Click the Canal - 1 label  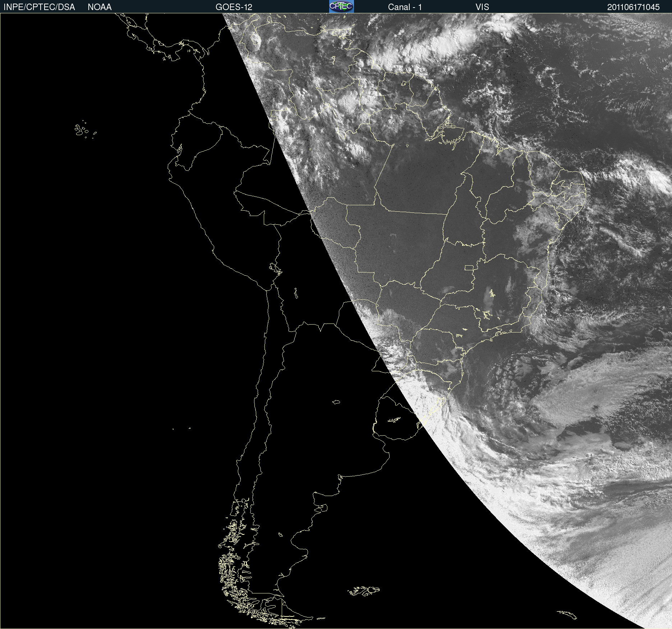click(x=405, y=7)
